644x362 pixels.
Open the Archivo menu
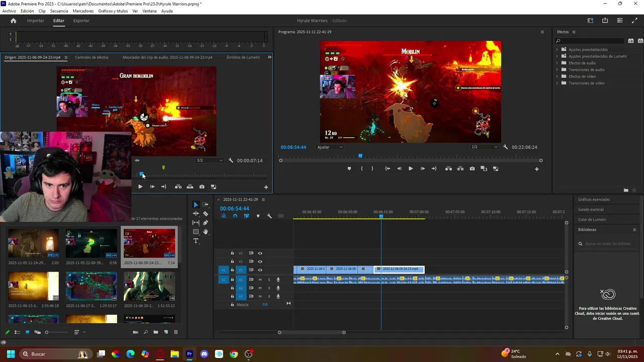(9, 11)
